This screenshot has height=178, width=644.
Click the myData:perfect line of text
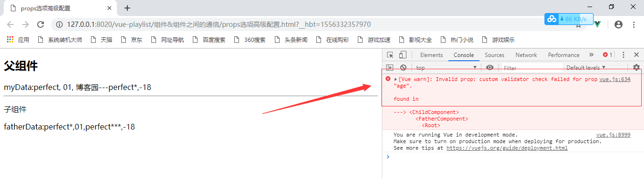tap(77, 87)
